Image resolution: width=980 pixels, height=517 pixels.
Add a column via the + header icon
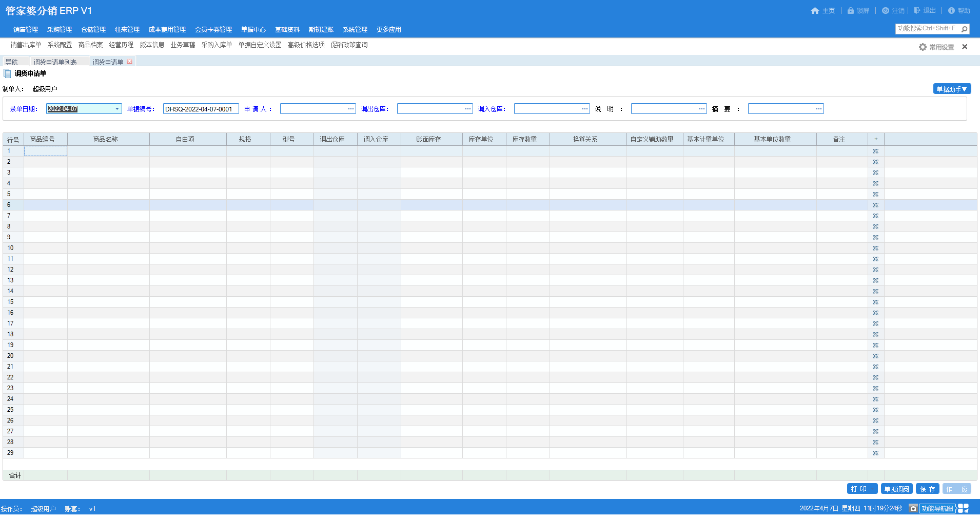point(876,139)
